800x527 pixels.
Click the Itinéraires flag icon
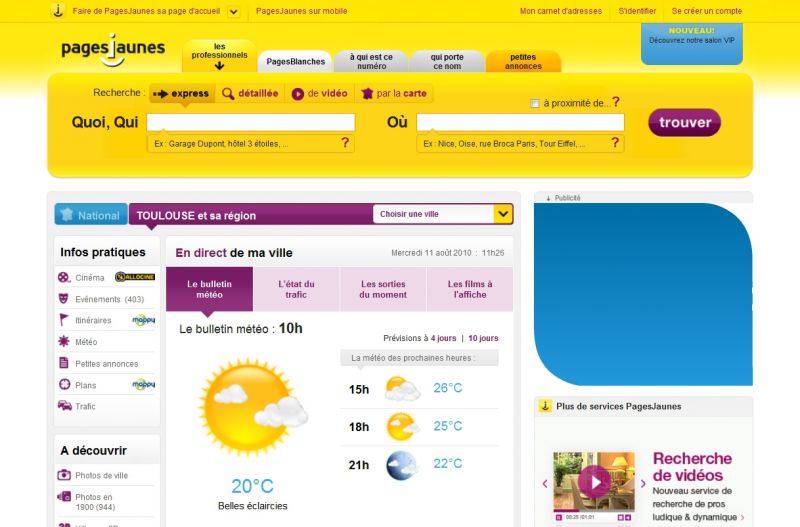point(64,320)
